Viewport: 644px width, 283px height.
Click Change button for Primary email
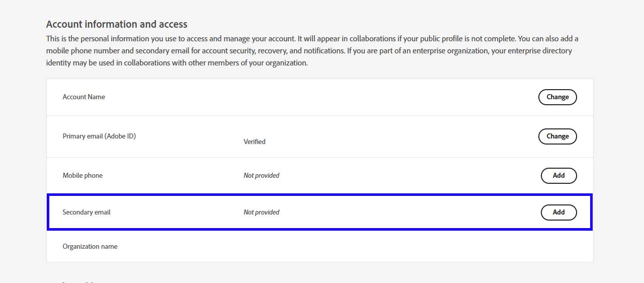click(x=557, y=136)
